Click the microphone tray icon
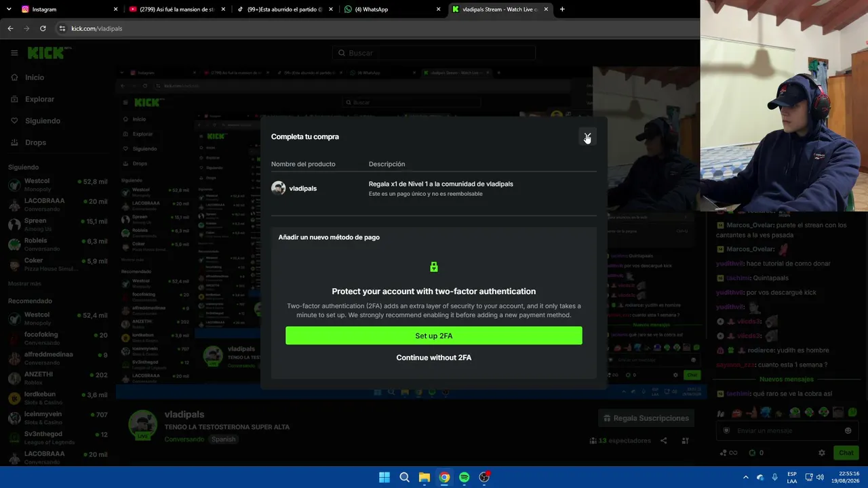The height and width of the screenshot is (488, 868). (775, 477)
